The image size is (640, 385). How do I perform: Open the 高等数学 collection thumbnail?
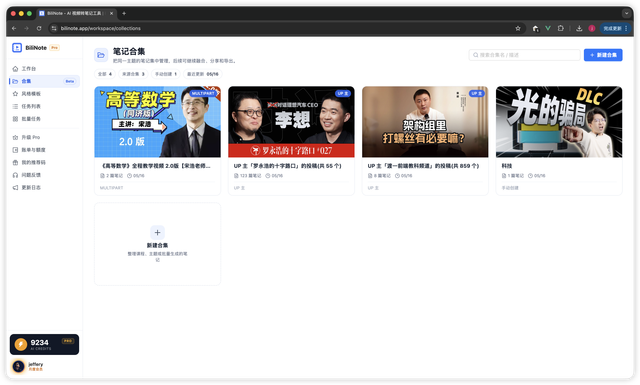pos(158,122)
